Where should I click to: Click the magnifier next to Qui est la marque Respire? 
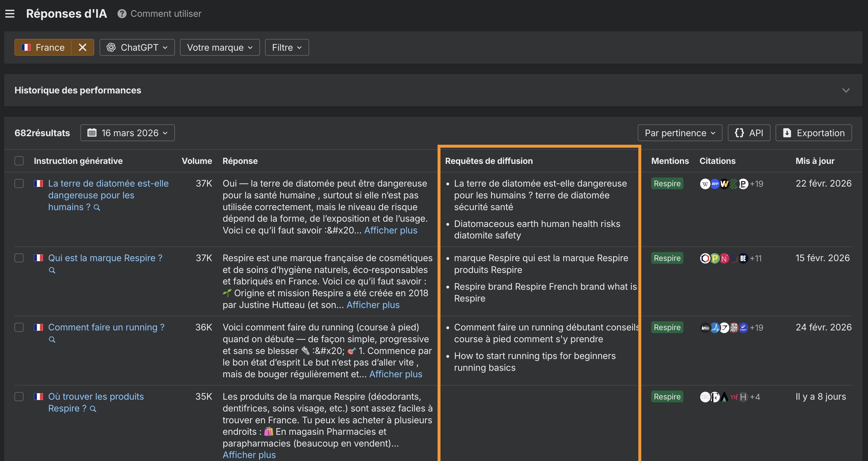[x=52, y=270]
